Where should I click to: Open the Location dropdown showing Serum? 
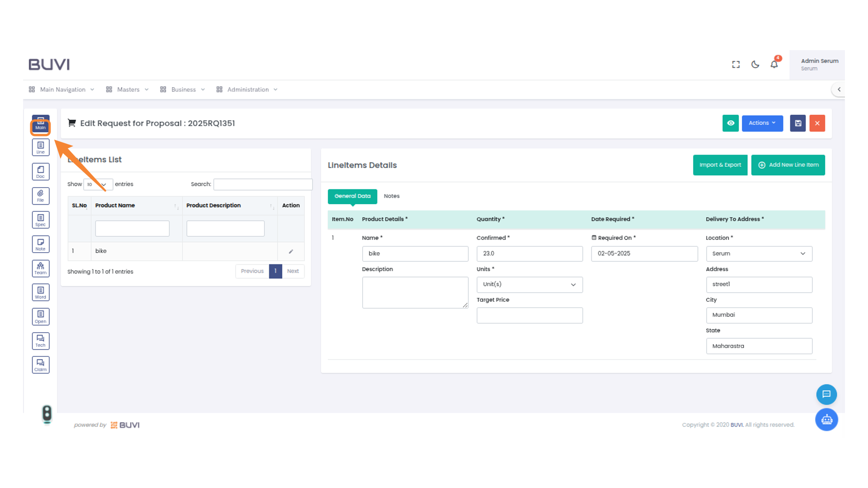759,253
